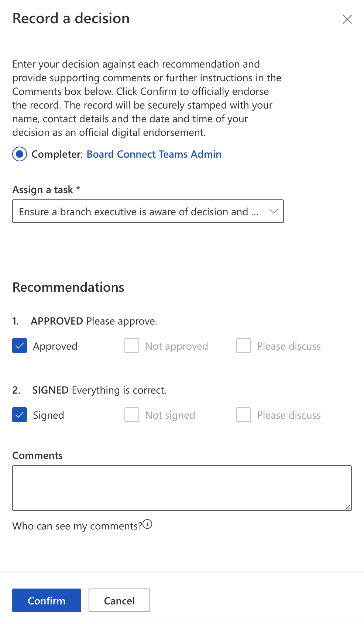The height and width of the screenshot is (624, 364).
Task: Click the info icon beside comments visibility
Action: coord(147,524)
